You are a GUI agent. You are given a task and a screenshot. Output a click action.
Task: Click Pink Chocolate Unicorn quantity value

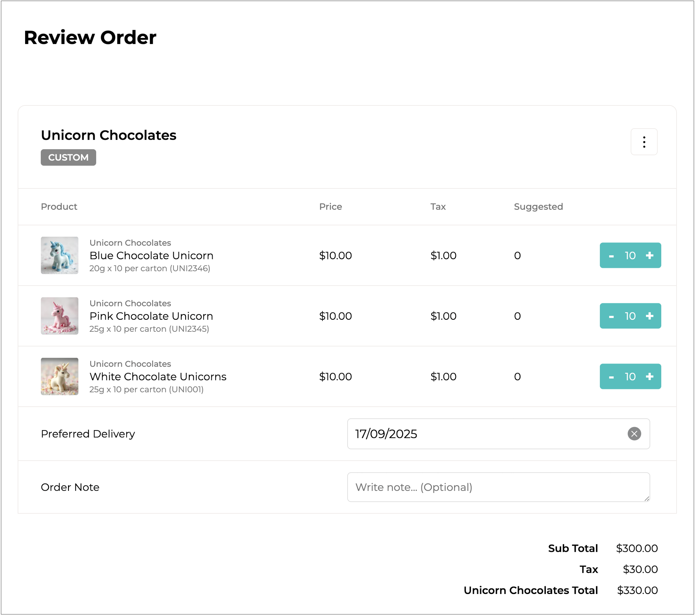click(x=630, y=316)
